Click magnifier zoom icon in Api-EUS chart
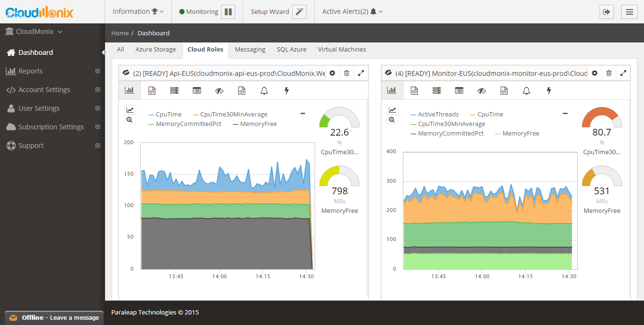Viewport: 644px width, 325px height. coord(129,119)
